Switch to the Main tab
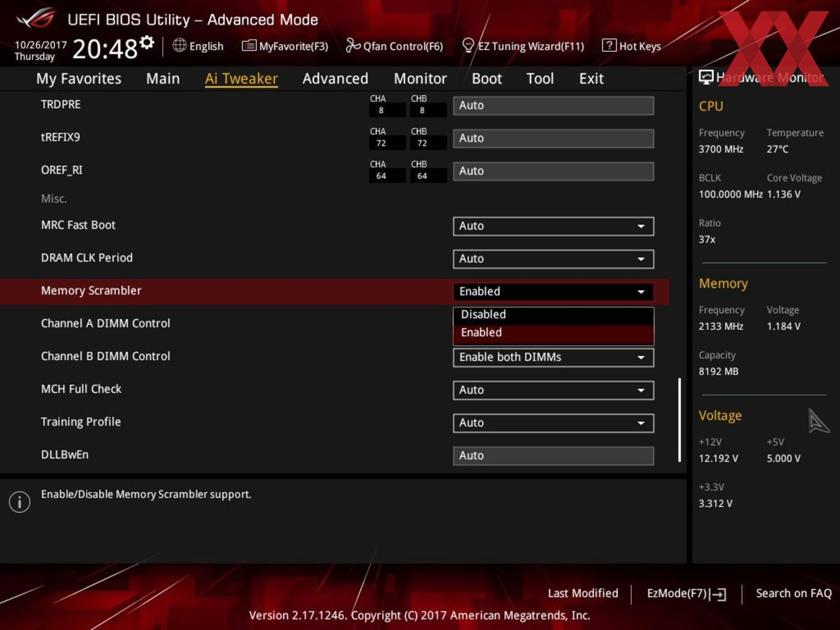The height and width of the screenshot is (630, 840). click(x=163, y=78)
